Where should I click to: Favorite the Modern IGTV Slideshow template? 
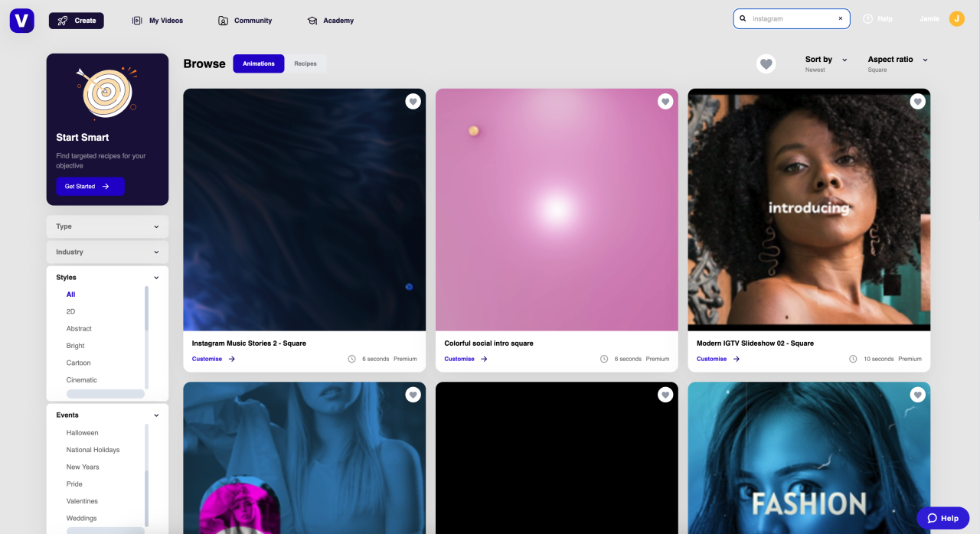point(917,101)
